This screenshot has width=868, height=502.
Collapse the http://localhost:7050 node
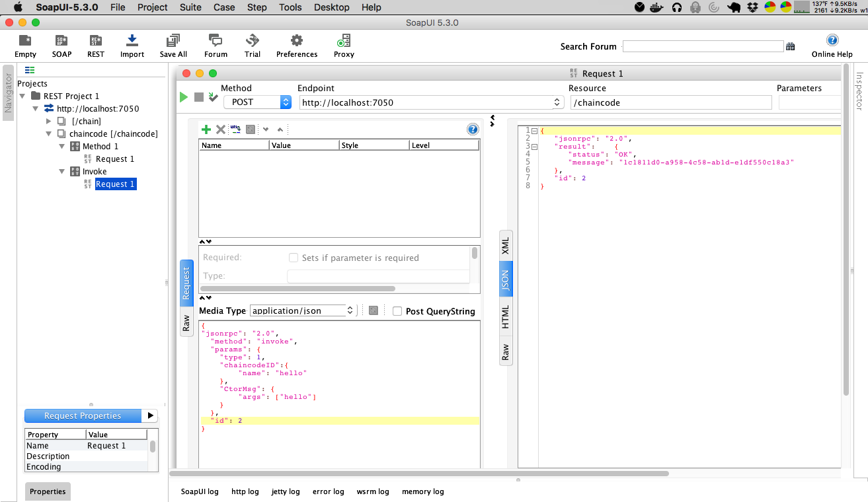[x=36, y=108]
